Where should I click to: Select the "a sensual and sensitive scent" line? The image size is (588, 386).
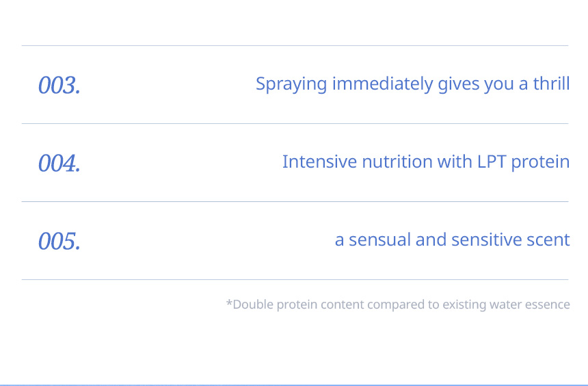[x=452, y=240]
